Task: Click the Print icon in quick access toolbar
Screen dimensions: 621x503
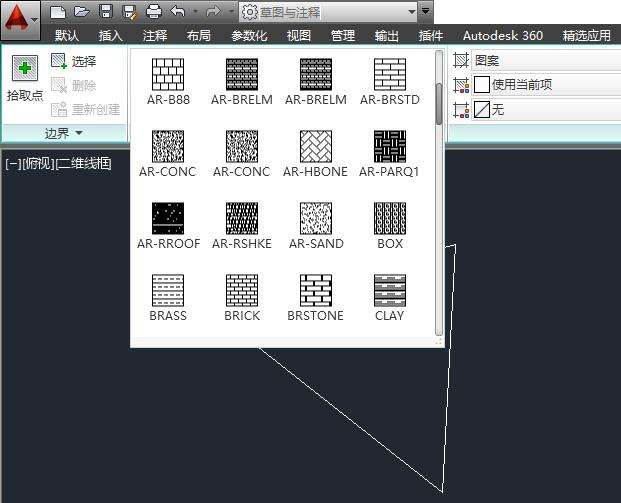Action: (153, 12)
